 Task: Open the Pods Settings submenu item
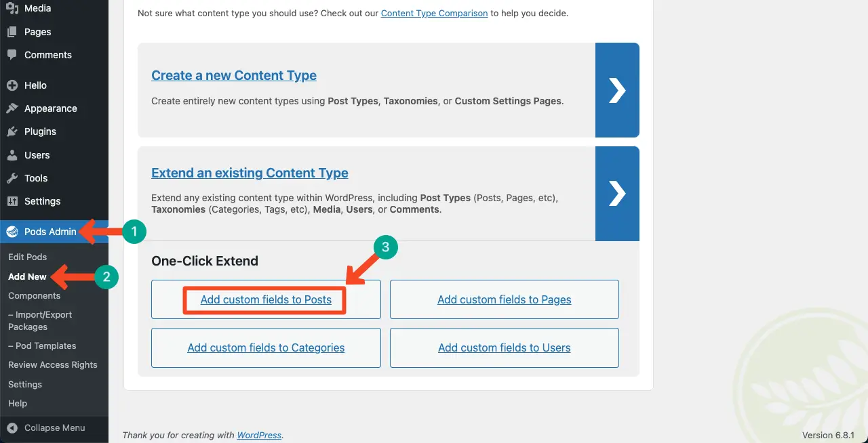(x=25, y=384)
